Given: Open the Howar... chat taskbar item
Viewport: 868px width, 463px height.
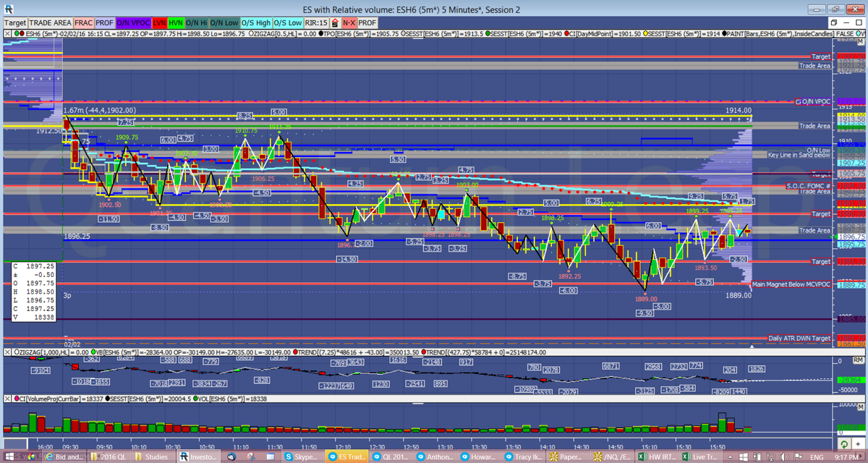Looking at the screenshot, I should point(479,457).
